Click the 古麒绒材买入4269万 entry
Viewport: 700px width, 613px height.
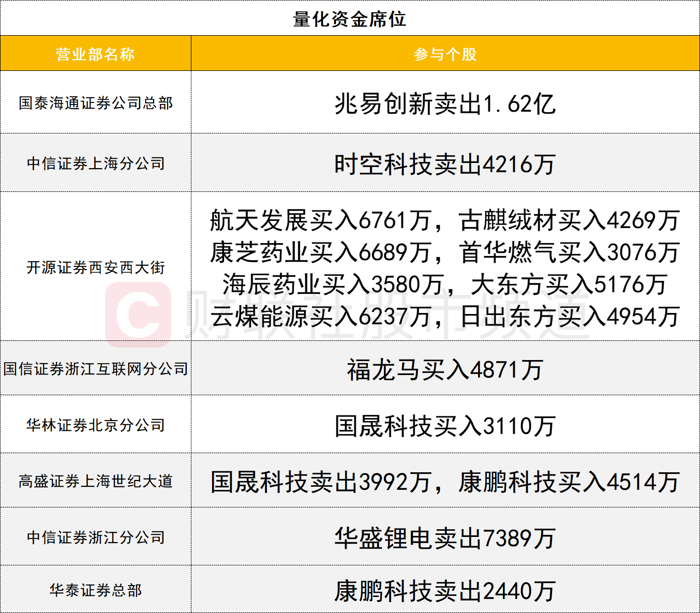(569, 220)
